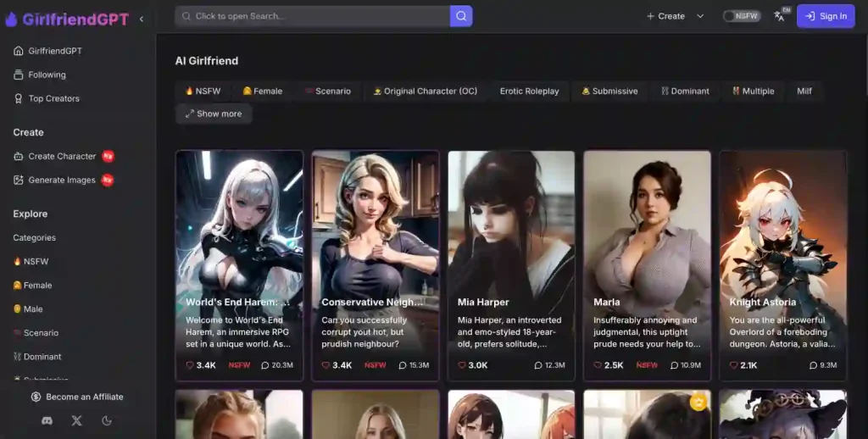Open the Discord icon in sidebar footer
Image resolution: width=868 pixels, height=439 pixels.
tap(47, 420)
